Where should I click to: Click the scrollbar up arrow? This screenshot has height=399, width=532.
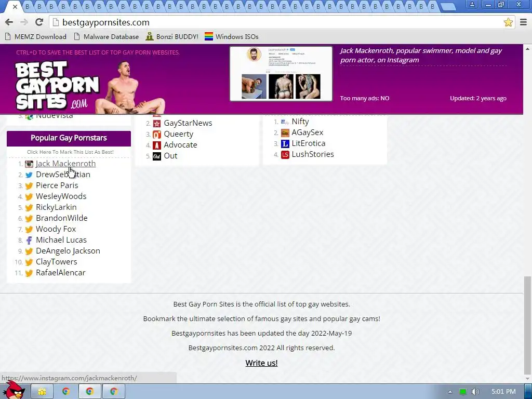(528, 49)
